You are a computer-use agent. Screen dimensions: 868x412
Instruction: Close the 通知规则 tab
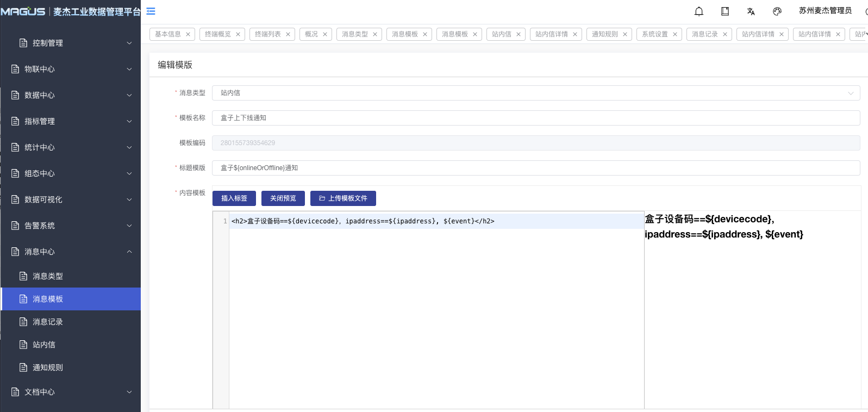click(625, 34)
